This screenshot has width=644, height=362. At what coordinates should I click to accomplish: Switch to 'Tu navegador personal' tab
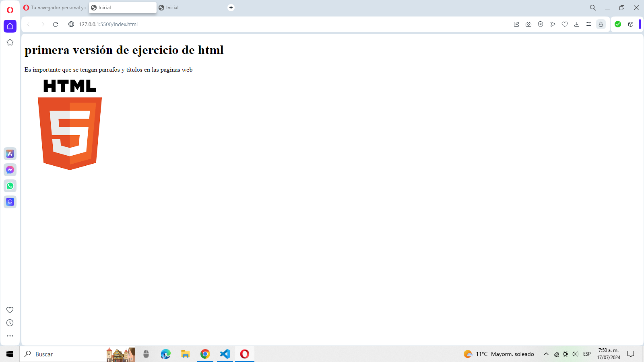pos(55,8)
